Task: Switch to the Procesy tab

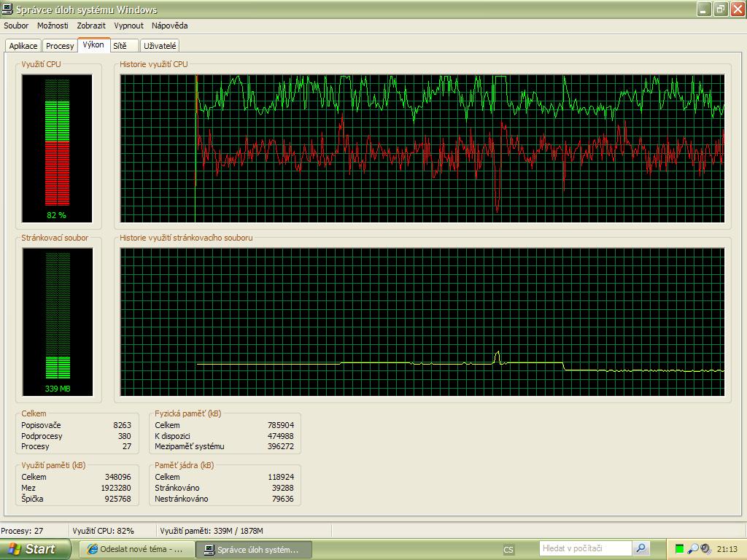Action: click(60, 46)
